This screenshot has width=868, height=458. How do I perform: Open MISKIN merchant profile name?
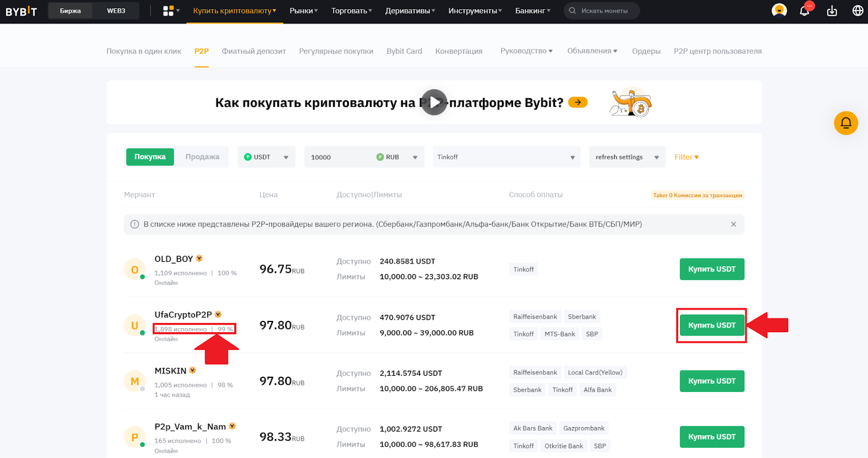coord(170,371)
